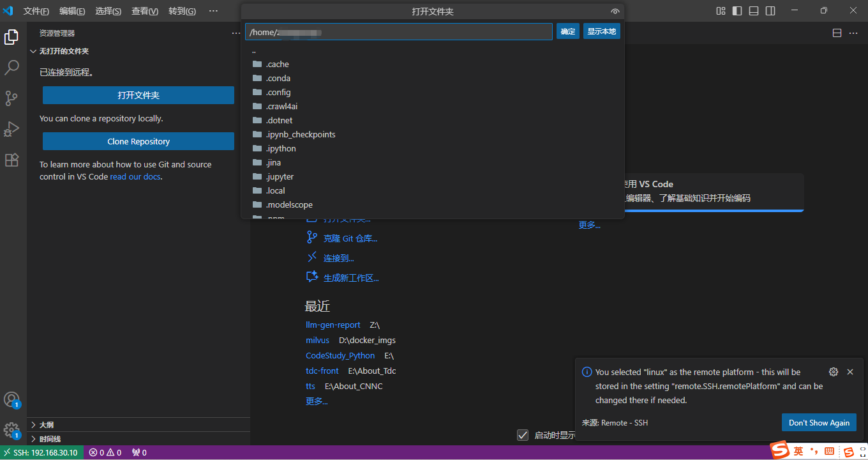Click the forwarded ports status indicator
This screenshot has height=460, width=868.
(139, 452)
